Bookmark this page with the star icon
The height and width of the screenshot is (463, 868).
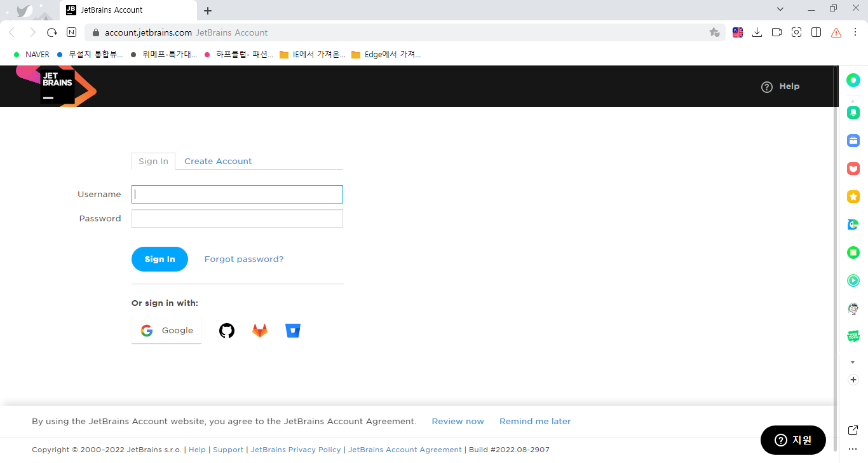point(714,32)
